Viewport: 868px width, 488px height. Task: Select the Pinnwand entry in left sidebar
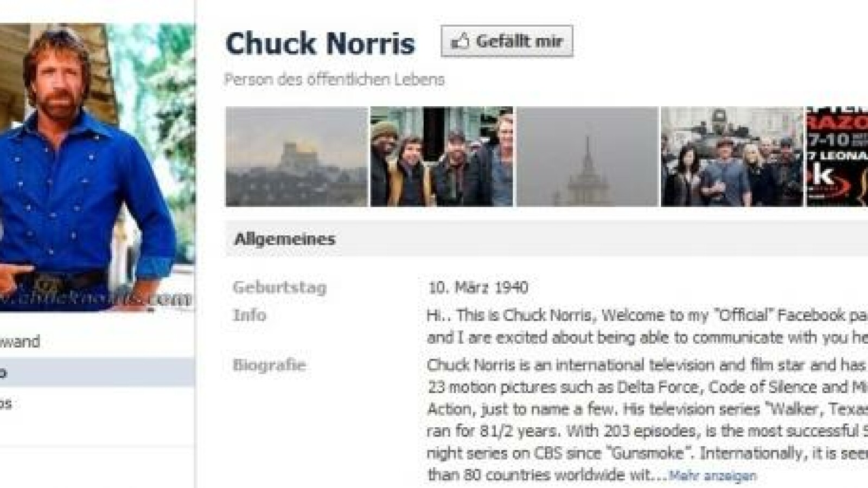pos(20,342)
